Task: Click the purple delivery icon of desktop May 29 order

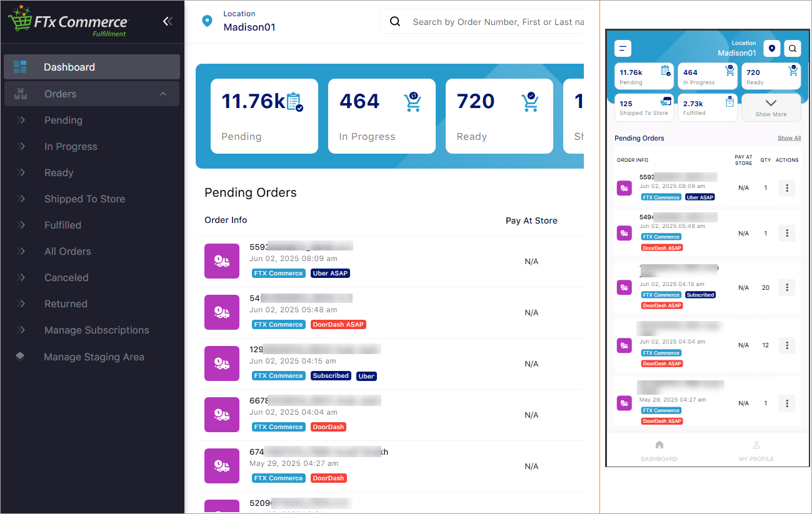Action: click(x=222, y=466)
